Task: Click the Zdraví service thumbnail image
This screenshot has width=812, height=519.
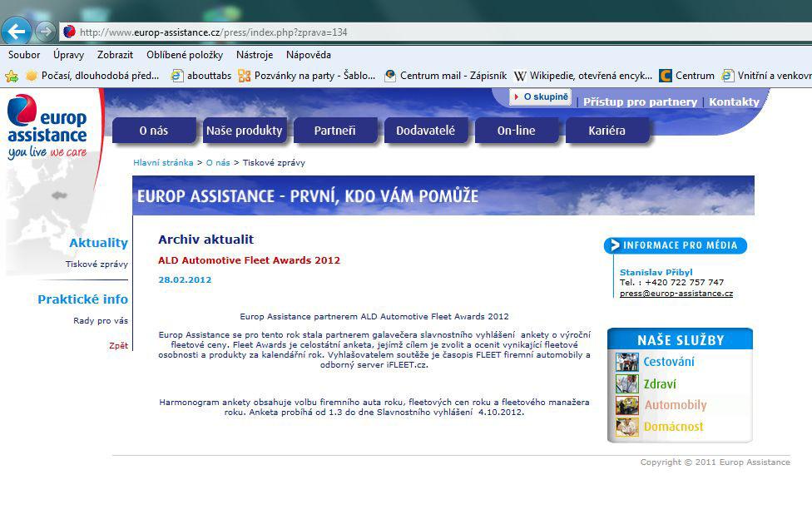Action: [x=627, y=383]
